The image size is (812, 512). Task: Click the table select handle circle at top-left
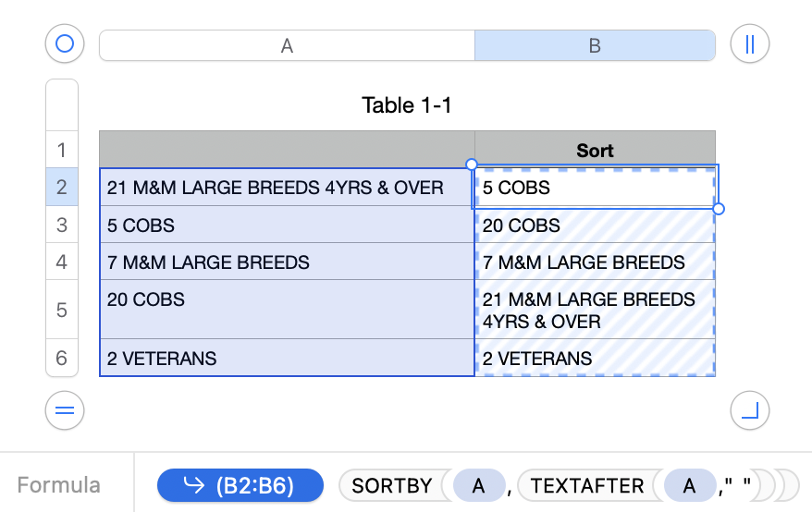click(65, 43)
